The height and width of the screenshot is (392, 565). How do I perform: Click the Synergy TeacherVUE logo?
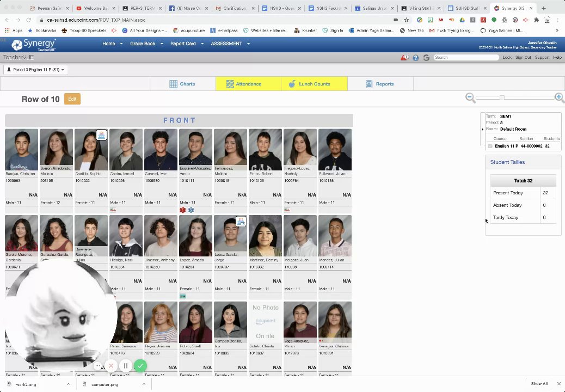(x=34, y=45)
